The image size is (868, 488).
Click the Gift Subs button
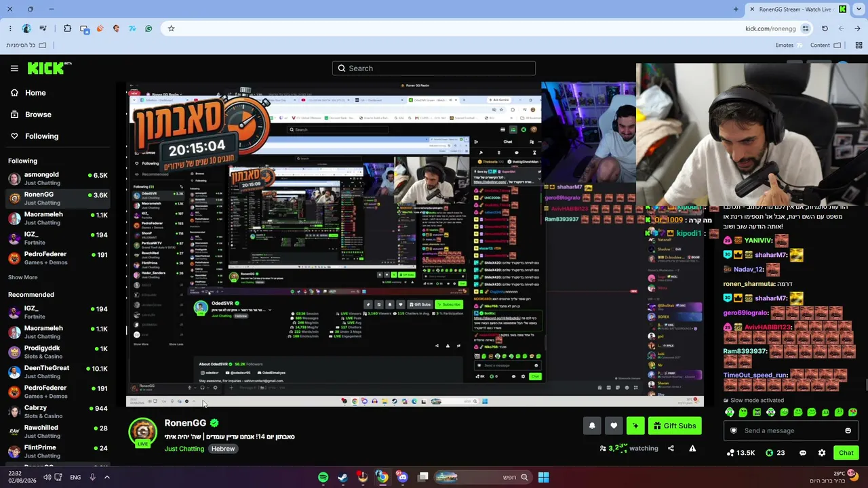[675, 426]
